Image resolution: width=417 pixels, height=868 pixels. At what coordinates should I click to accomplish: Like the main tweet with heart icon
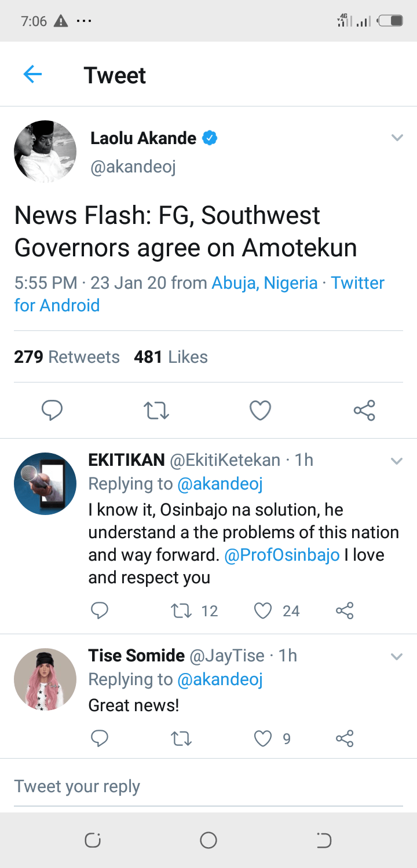(x=260, y=410)
